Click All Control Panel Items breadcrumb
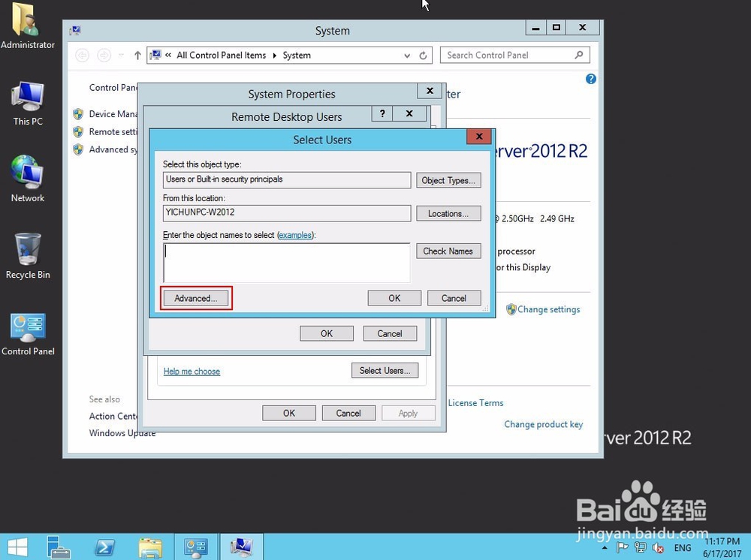Image resolution: width=751 pixels, height=560 pixels. (x=222, y=55)
